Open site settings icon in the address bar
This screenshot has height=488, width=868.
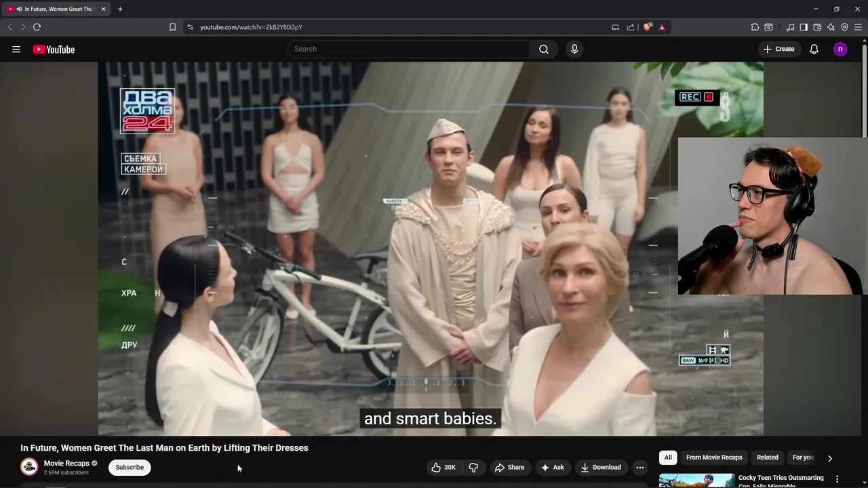pyautogui.click(x=190, y=27)
